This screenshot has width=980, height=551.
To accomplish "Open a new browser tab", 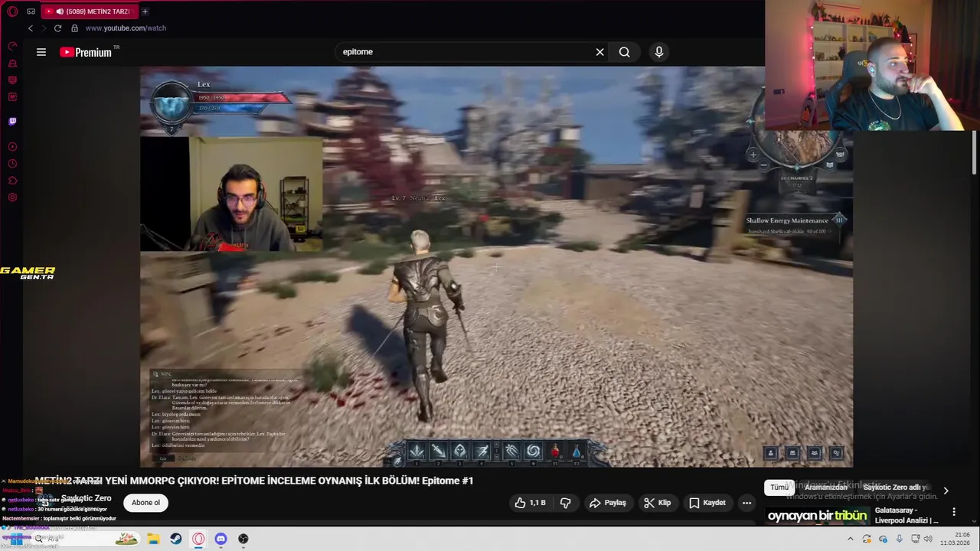I will (x=145, y=11).
